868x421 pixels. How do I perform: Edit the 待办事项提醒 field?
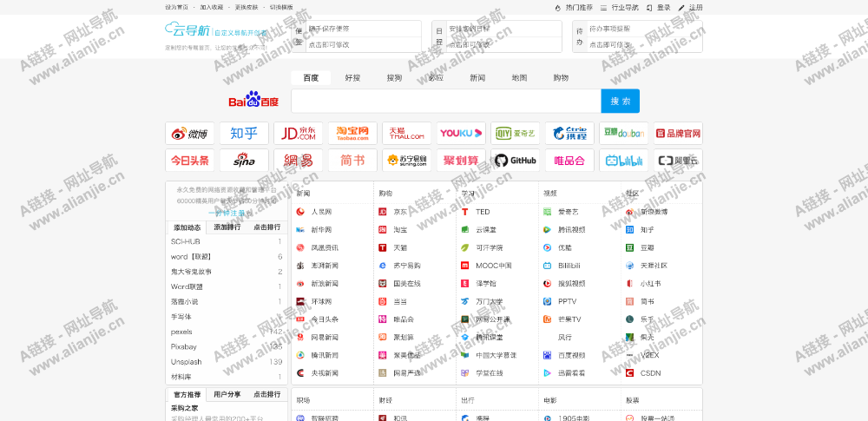pyautogui.click(x=644, y=29)
